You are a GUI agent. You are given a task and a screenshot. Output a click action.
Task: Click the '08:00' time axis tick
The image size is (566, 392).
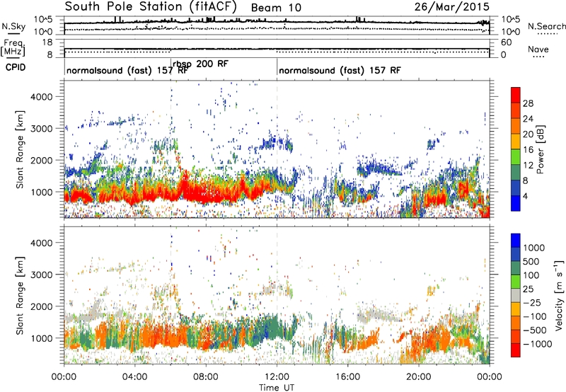206,377
